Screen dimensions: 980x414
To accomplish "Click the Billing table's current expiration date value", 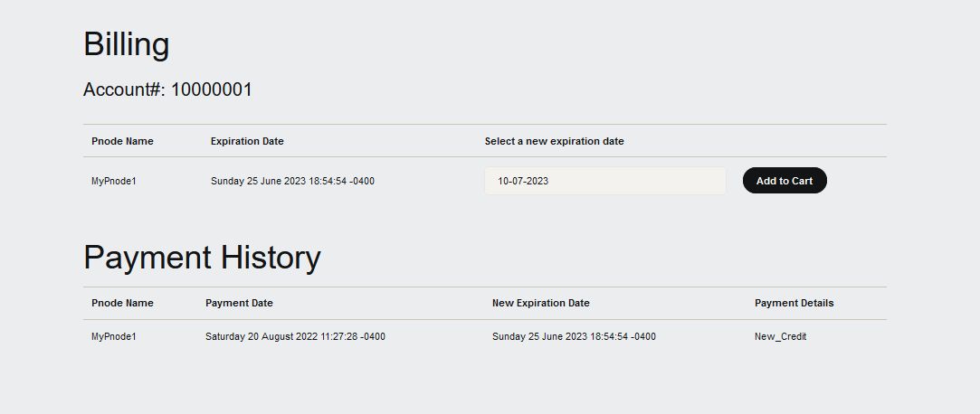I will [x=292, y=181].
